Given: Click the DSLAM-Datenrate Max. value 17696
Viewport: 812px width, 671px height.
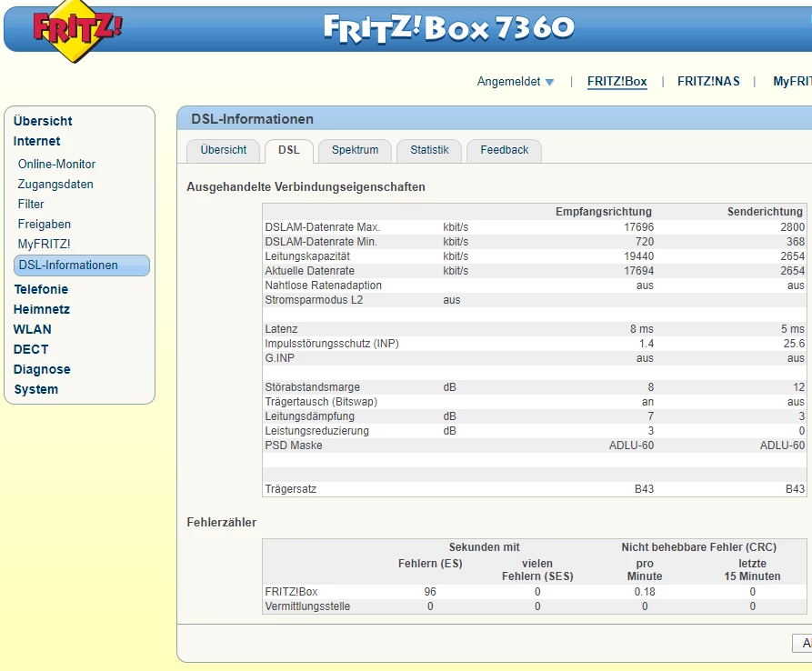Looking at the screenshot, I should pos(638,227).
